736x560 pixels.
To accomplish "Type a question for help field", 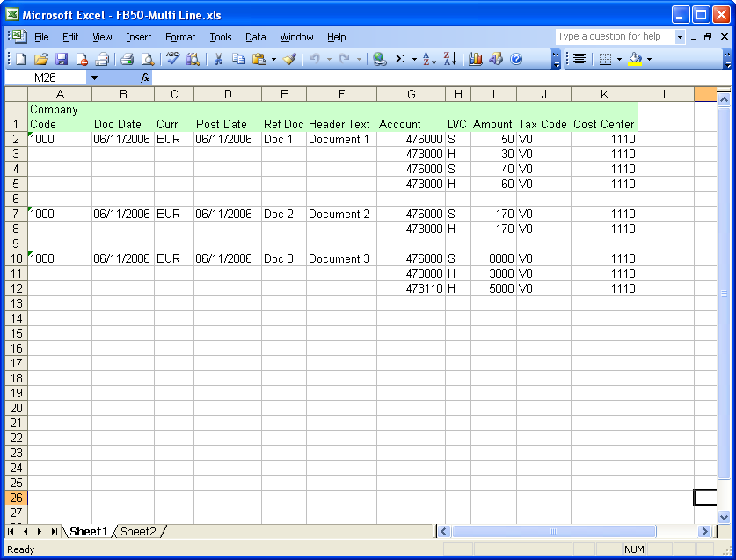I will 614,36.
